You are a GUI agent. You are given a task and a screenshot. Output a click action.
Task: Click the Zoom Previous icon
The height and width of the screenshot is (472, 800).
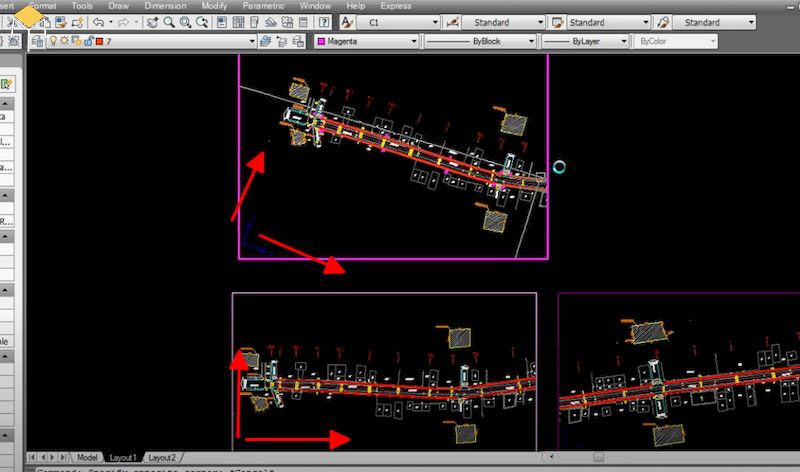[x=202, y=22]
